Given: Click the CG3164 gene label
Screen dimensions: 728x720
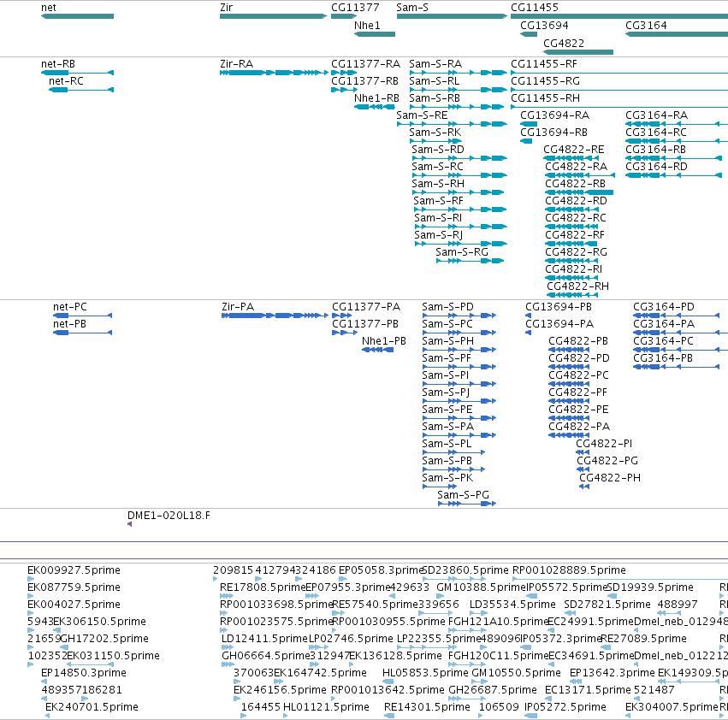Looking at the screenshot, I should tap(646, 25).
